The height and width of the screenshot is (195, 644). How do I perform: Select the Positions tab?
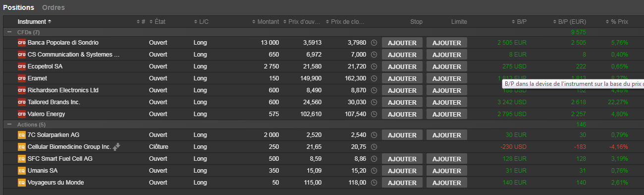pyautogui.click(x=18, y=7)
